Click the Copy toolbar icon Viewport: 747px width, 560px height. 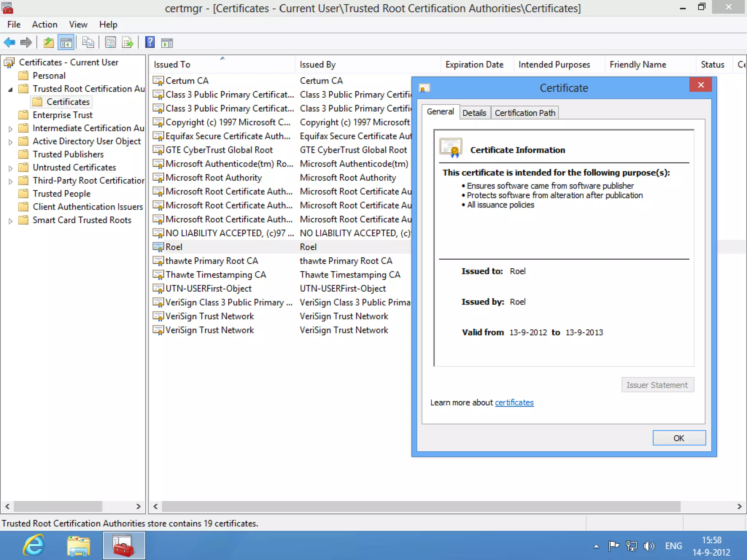click(x=88, y=43)
